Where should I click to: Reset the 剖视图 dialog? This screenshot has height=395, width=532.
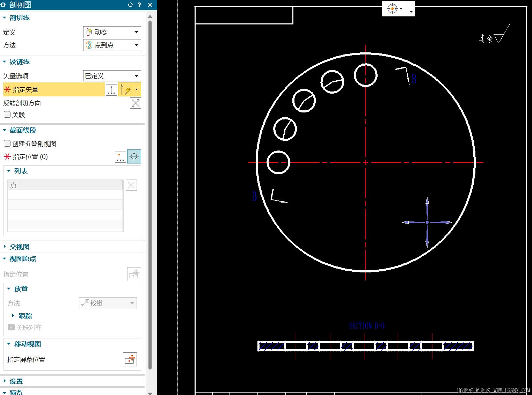tap(130, 5)
